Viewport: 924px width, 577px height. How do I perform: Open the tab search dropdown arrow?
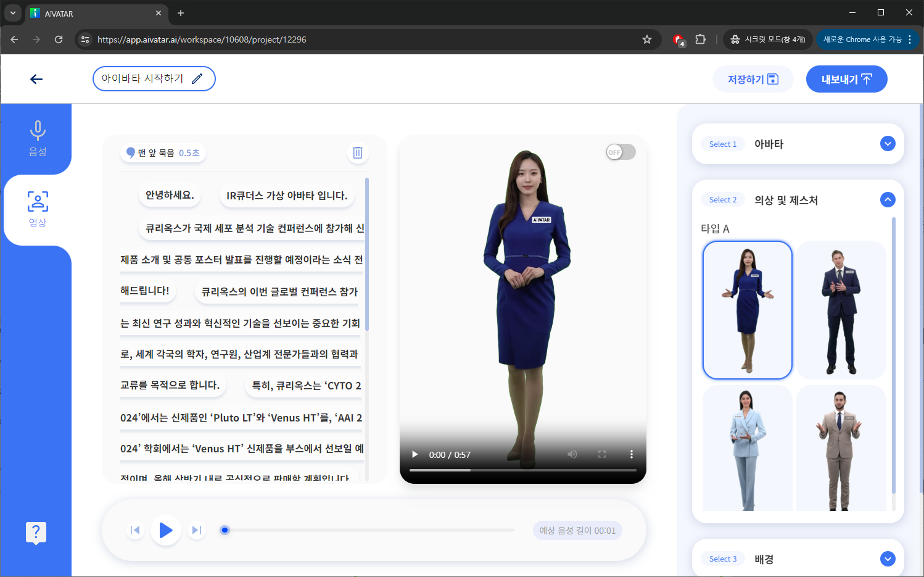pos(12,13)
